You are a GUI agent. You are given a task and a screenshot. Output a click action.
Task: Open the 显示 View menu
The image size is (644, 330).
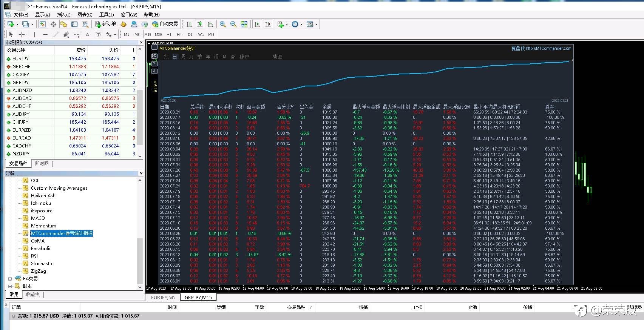click(42, 15)
